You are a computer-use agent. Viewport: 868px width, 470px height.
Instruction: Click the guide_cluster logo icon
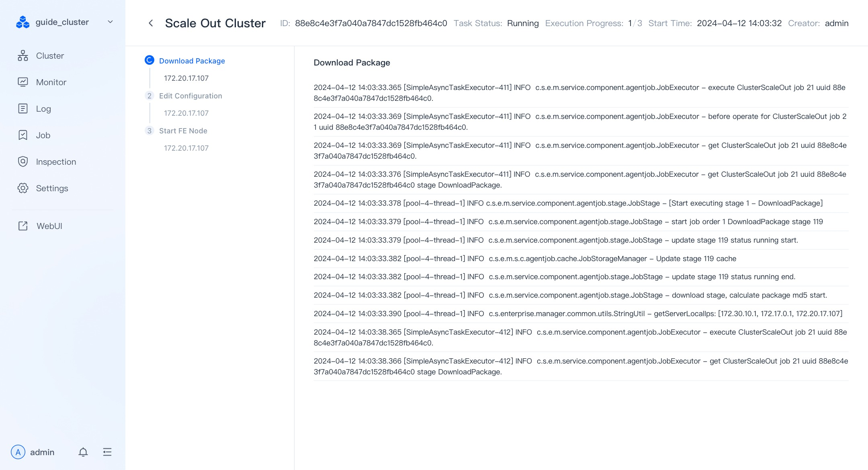23,22
